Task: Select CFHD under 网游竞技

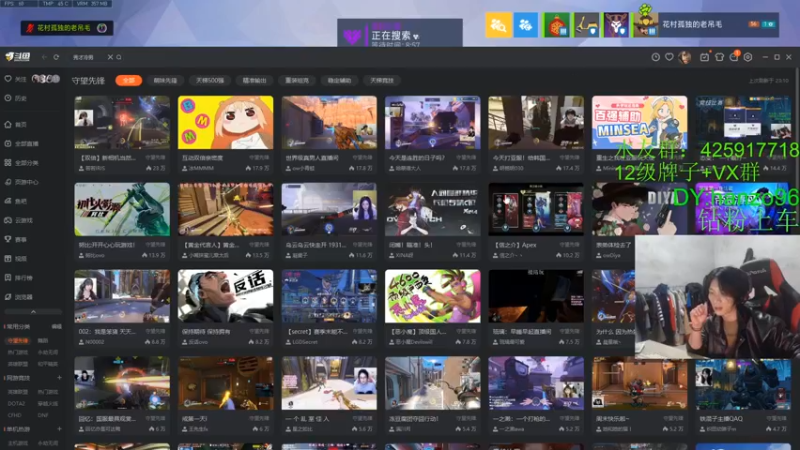Action: tap(14, 415)
